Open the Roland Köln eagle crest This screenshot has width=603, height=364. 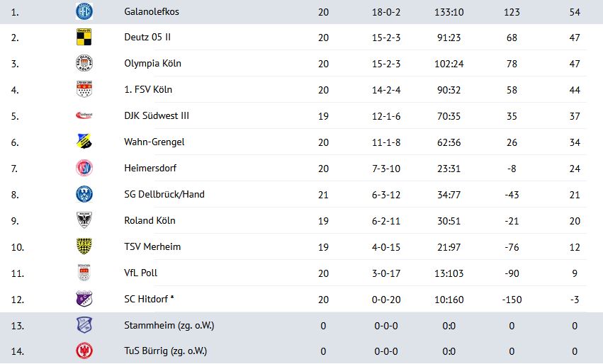coord(84,220)
